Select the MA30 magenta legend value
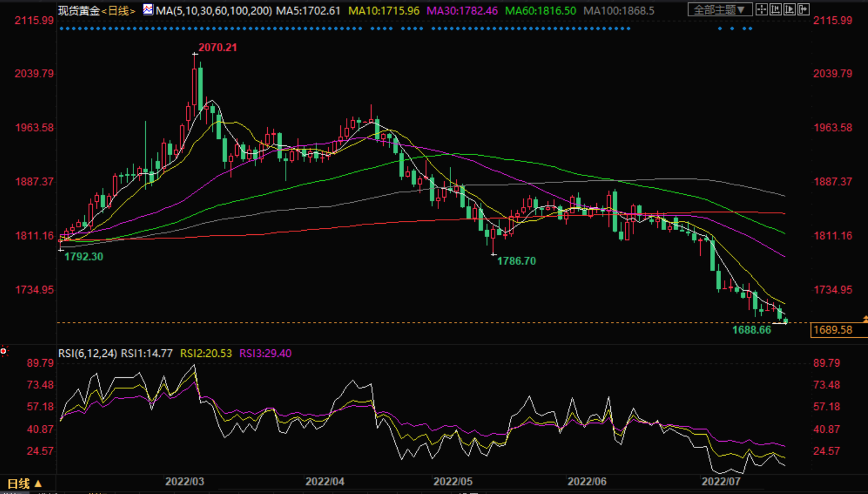The image size is (868, 494). [x=462, y=11]
